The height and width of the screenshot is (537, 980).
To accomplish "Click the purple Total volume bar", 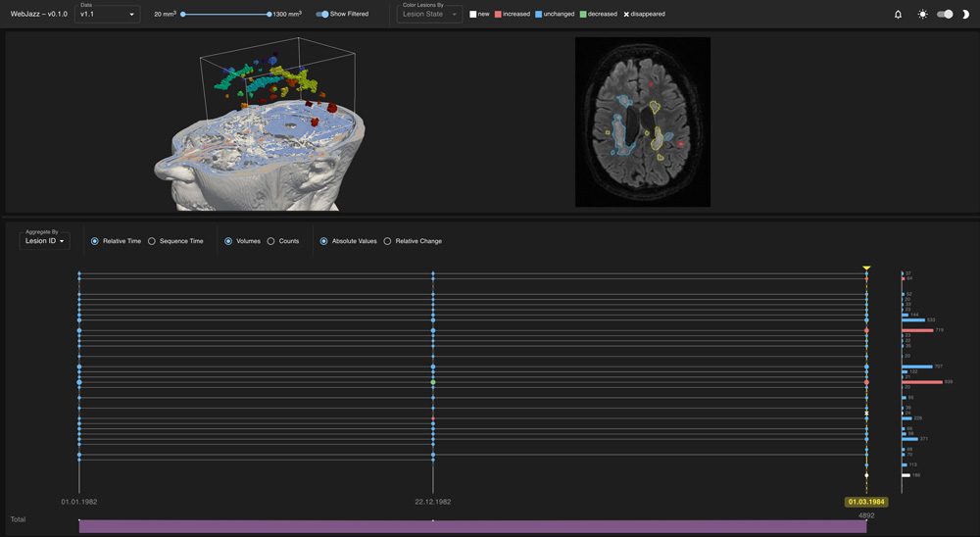I will tap(472, 526).
